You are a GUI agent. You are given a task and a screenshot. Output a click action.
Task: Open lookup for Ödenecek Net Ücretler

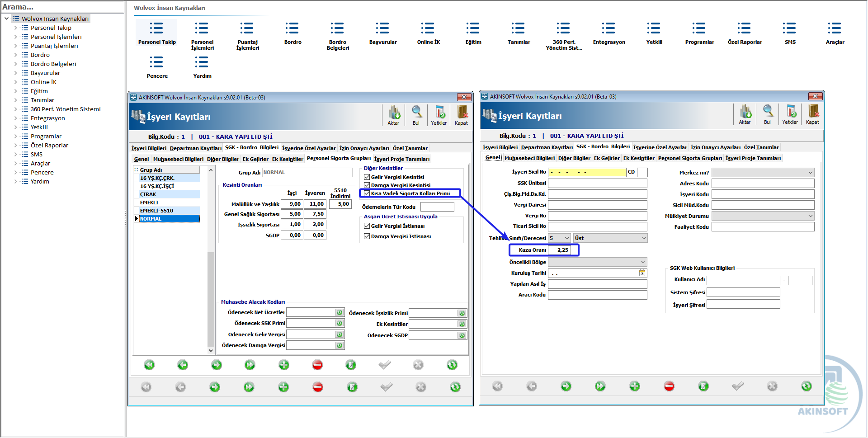(x=339, y=312)
